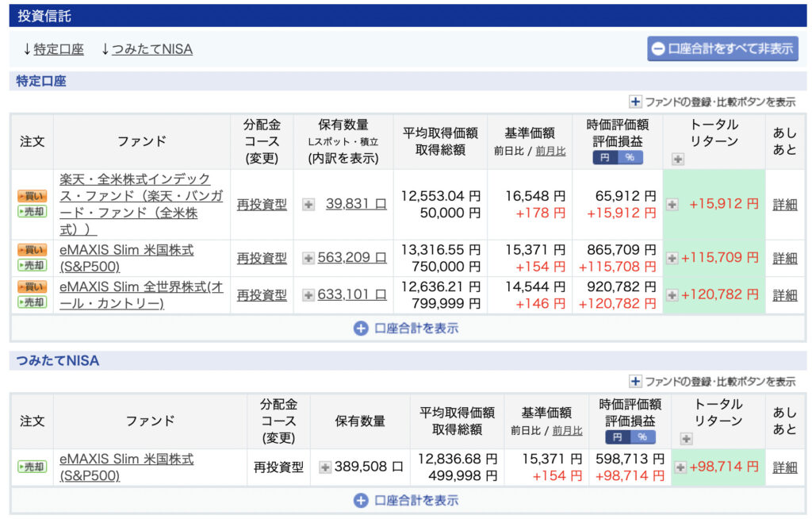Viewport: 812px width, 519px height.
Task: Click the 16,548 円 base price cell
Action: [535, 196]
